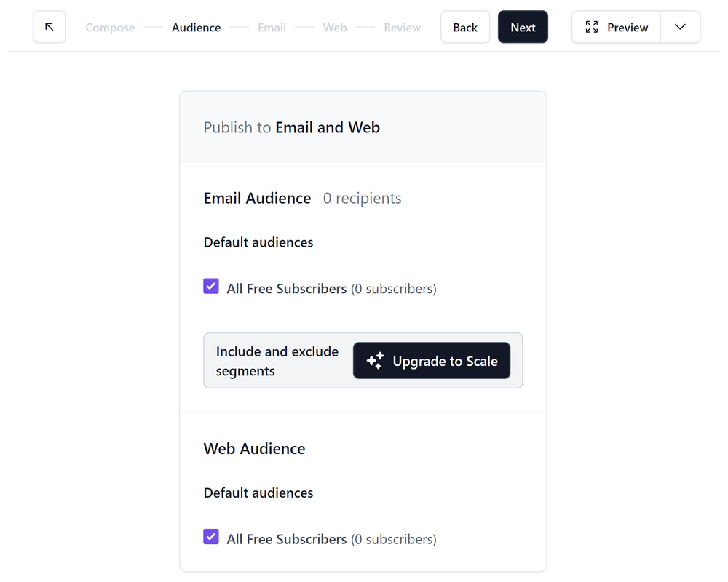This screenshot has width=728, height=582.
Task: Click the back arrow navigation icon
Action: click(49, 27)
